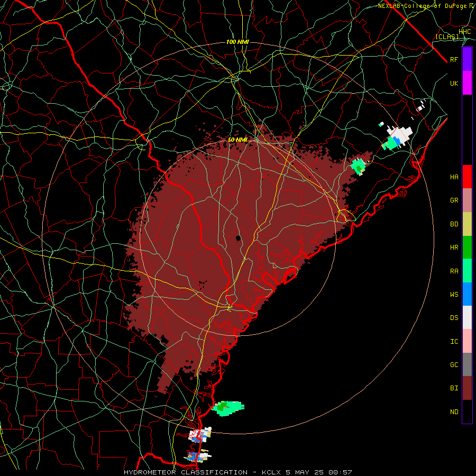Click the HA red legend swatch
The image size is (476, 476).
467,177
